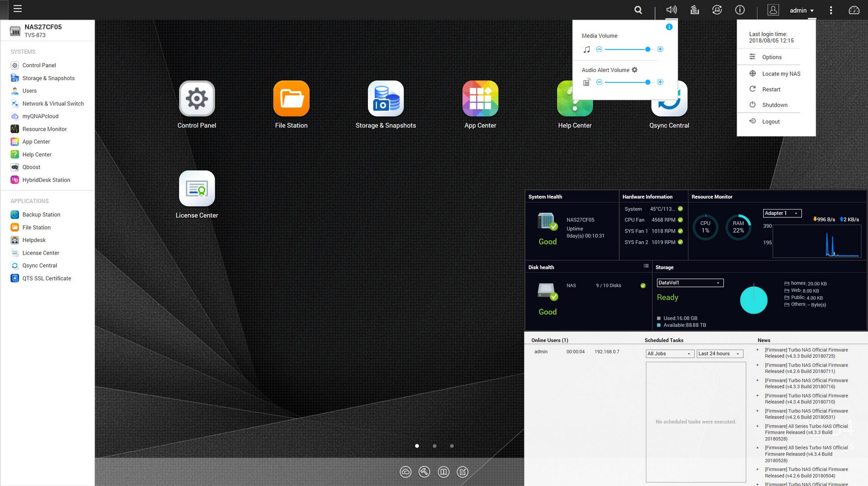Expand first firmware news item v4.3.3 20180725
This screenshot has width=868, height=486.
(757, 350)
